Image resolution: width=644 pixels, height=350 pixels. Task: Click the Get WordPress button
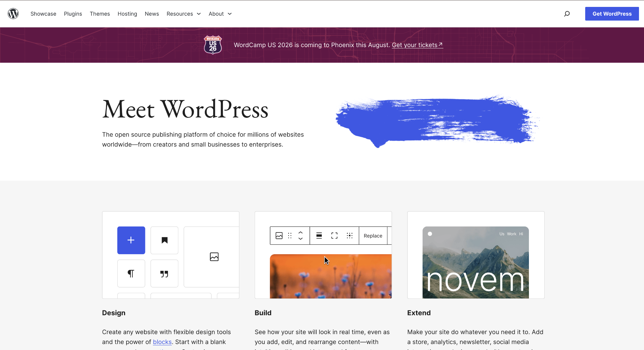[x=612, y=14]
